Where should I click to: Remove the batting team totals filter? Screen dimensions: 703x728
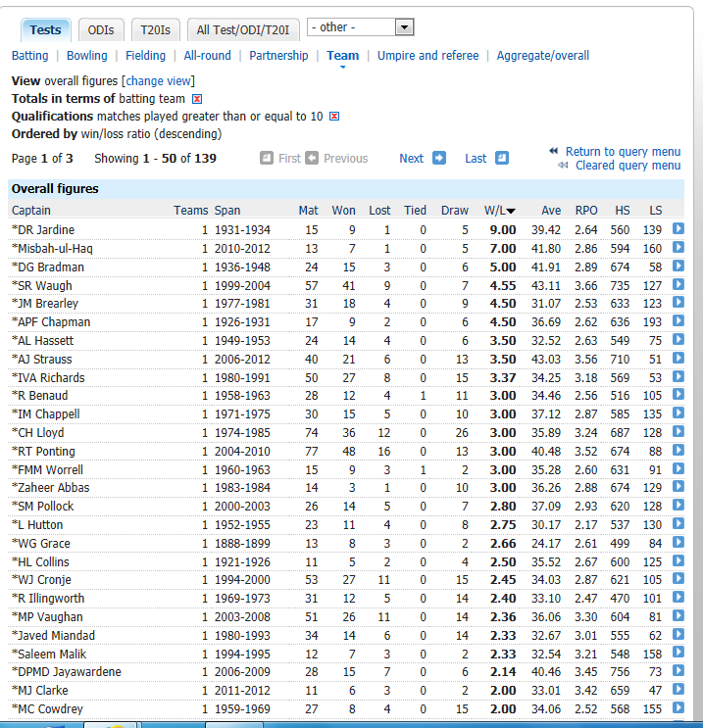197,99
